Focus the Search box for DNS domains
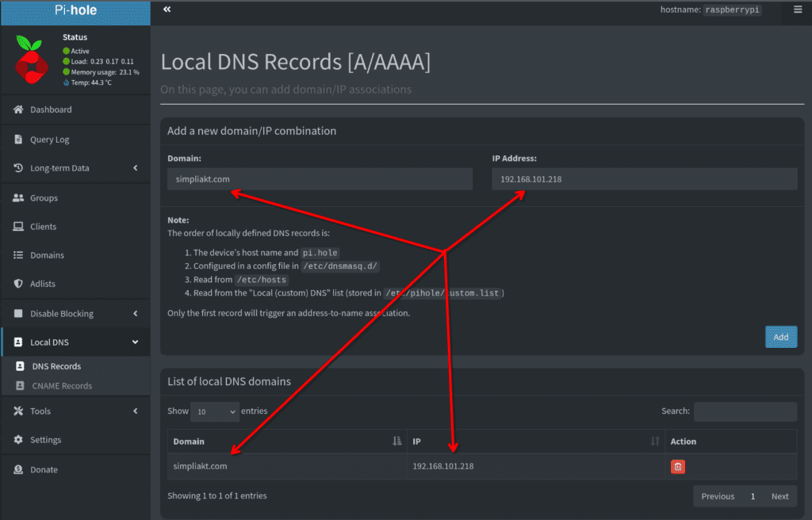The height and width of the screenshot is (520, 812). point(745,411)
